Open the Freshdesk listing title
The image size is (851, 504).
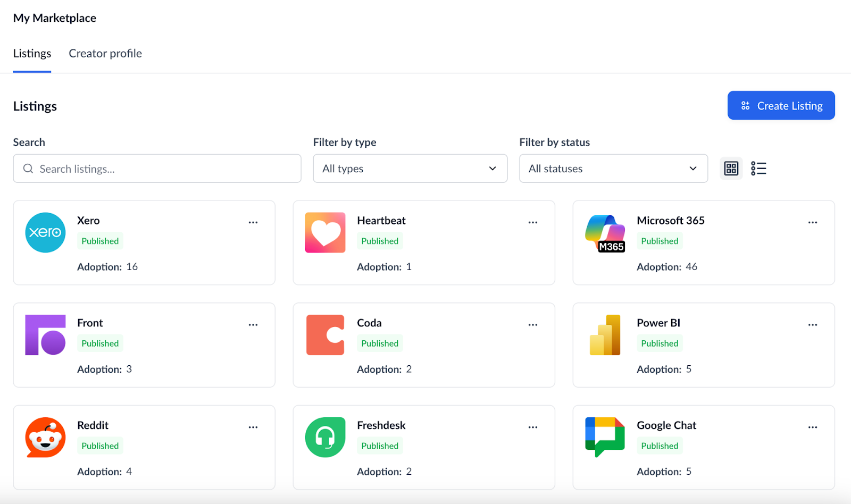pyautogui.click(x=381, y=425)
